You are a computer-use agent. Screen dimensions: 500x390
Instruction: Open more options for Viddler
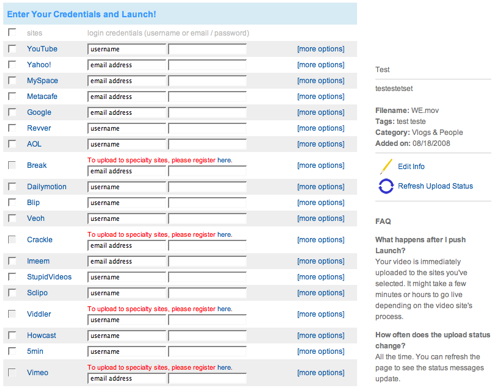click(x=321, y=314)
